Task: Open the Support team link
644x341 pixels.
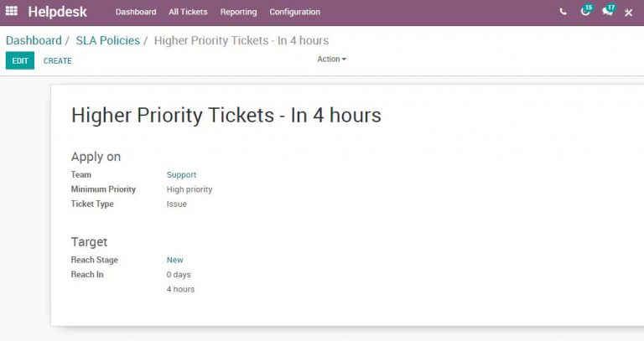Action: 181,175
